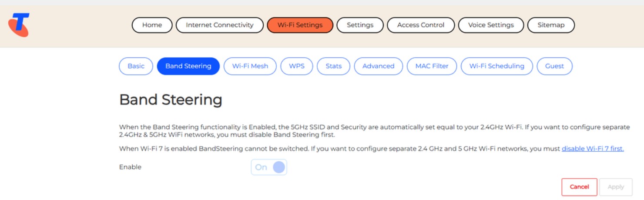
Task: Go to MAC Filter tab
Action: click(432, 66)
